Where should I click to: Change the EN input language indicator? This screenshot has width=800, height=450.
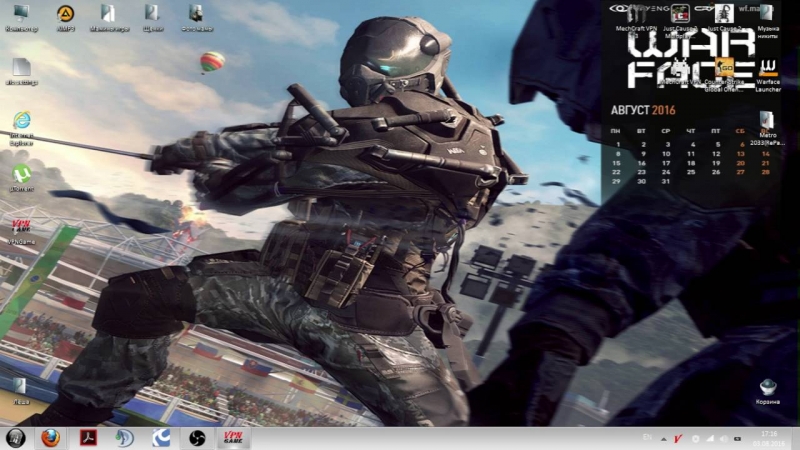(647, 438)
